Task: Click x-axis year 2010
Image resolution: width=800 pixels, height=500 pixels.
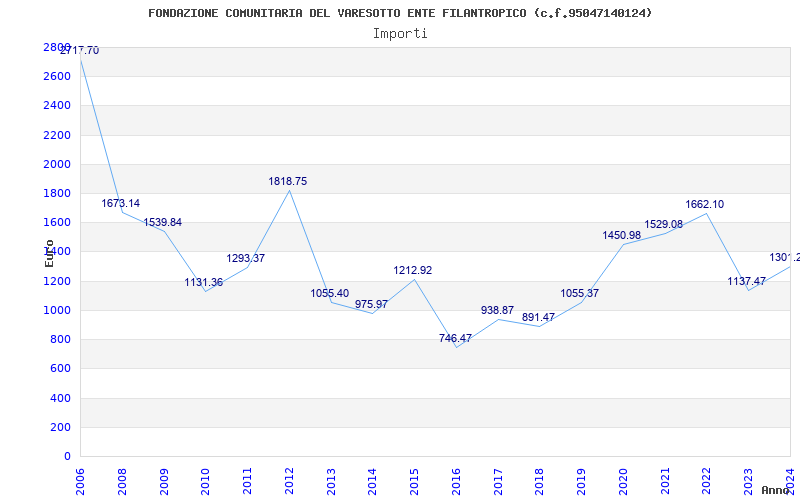Action: [206, 482]
